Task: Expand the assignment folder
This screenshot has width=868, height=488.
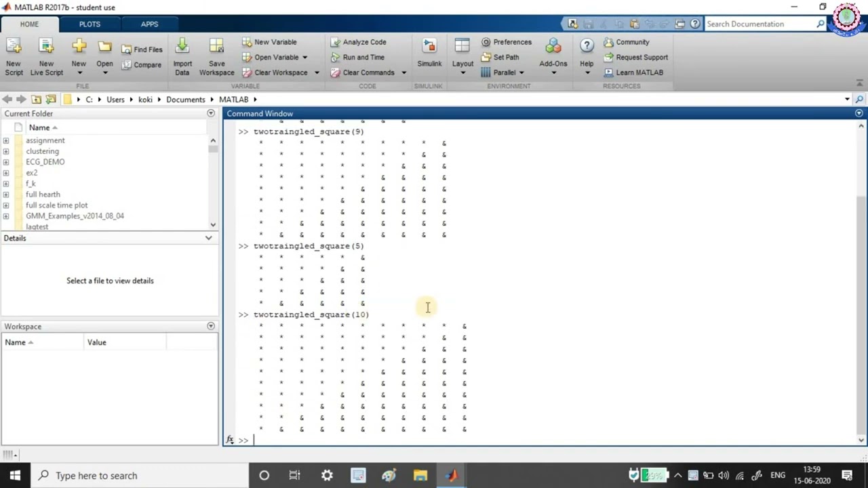Action: coord(6,140)
